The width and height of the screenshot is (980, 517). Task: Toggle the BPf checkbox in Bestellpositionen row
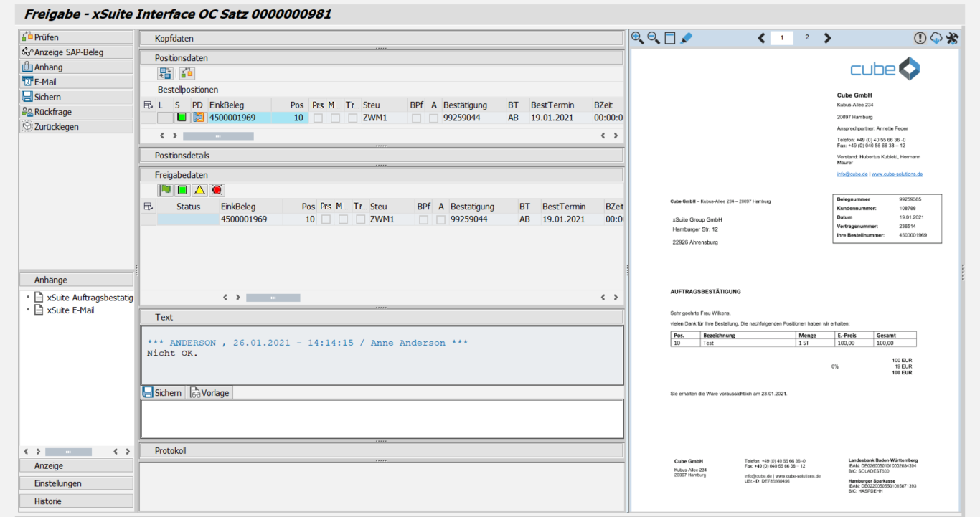[x=416, y=118]
